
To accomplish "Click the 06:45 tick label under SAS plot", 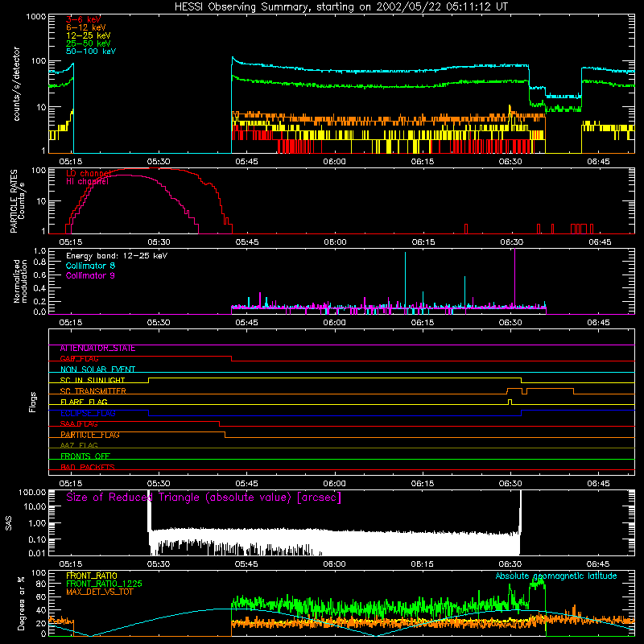I will click(598, 564).
